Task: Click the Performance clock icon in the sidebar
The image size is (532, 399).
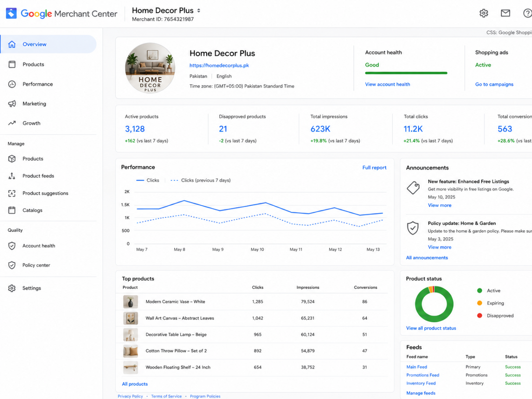Action: click(12, 84)
